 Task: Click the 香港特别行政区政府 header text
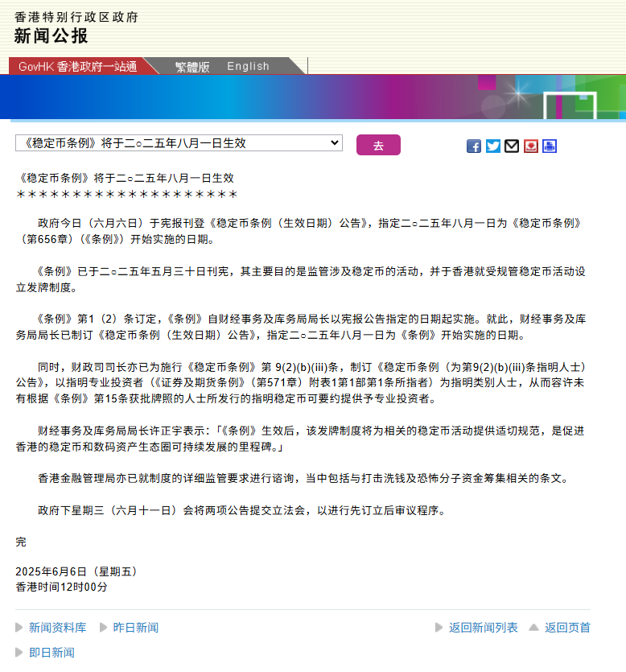coord(76,17)
